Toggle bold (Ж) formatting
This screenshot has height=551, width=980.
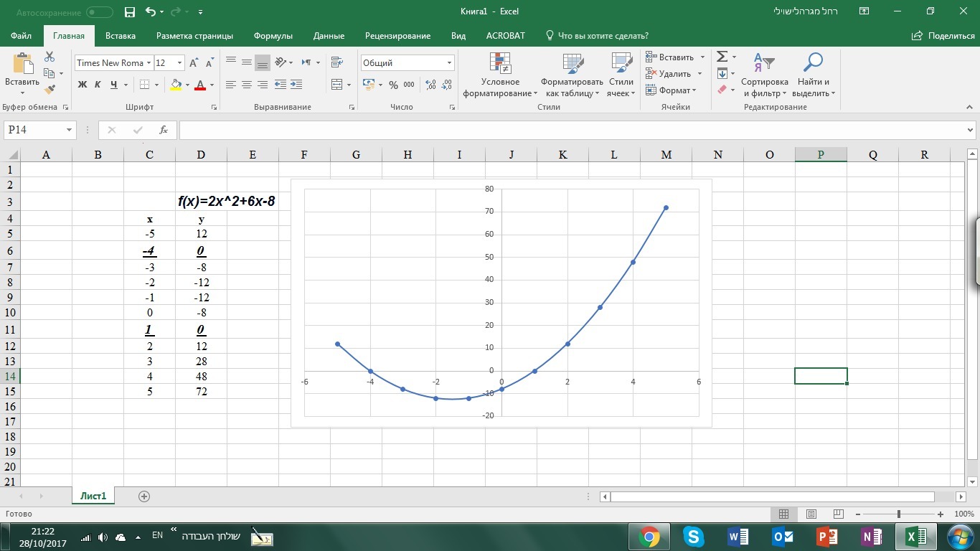tap(82, 85)
